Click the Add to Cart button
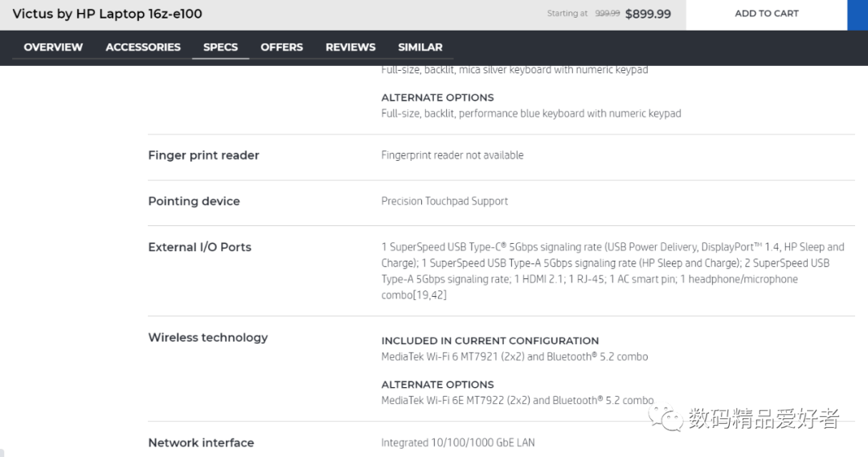Viewport: 868px width, 457px height. click(766, 14)
